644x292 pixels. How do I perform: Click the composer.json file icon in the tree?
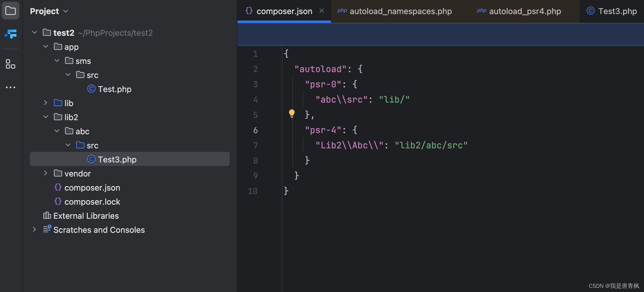(x=58, y=187)
